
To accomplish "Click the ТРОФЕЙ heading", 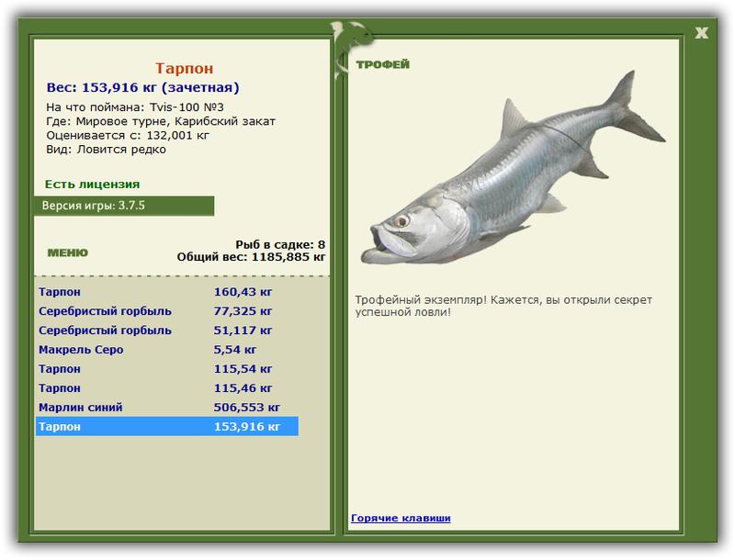I will pyautogui.click(x=382, y=64).
